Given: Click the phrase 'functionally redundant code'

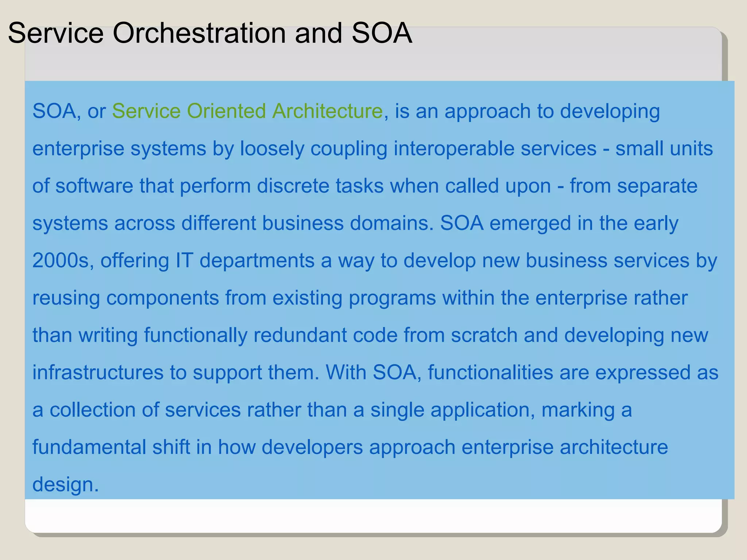Looking at the screenshot, I should coord(270,335).
